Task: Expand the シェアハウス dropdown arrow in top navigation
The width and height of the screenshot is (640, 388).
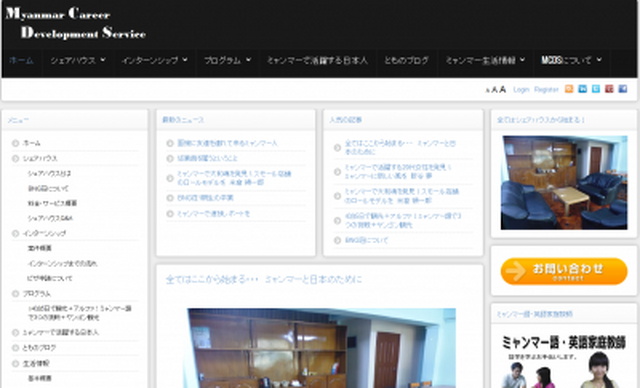Action: tap(103, 60)
